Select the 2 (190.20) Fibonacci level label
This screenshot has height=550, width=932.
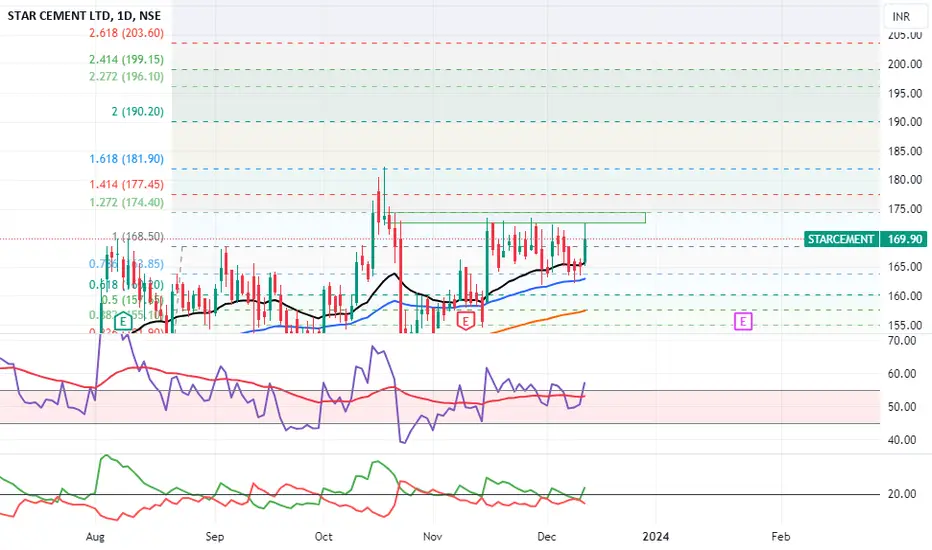(x=138, y=112)
